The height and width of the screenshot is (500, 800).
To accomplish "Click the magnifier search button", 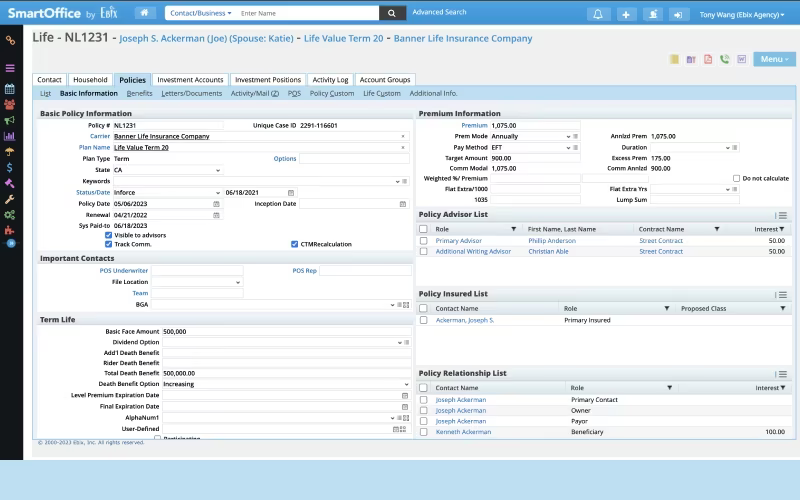I will coord(392,13).
